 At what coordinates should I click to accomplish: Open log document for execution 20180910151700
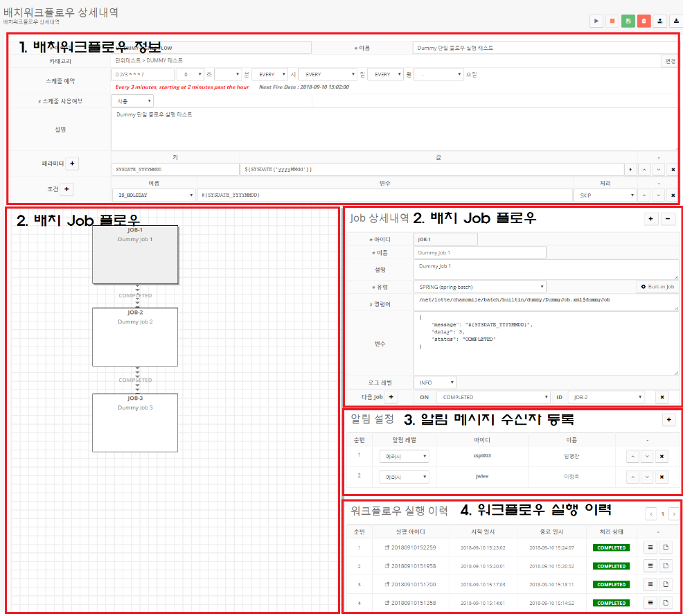[x=666, y=584]
